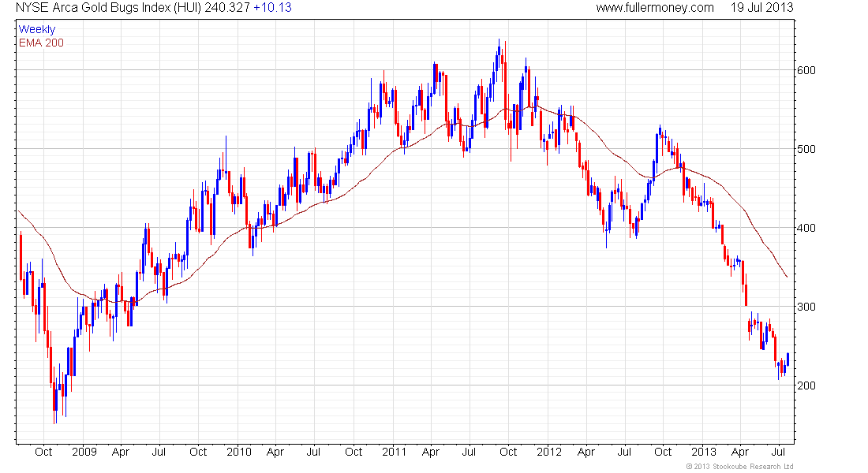Screen dimensions: 868x473
Task: Click the 500 price axis label
Action: (806, 149)
